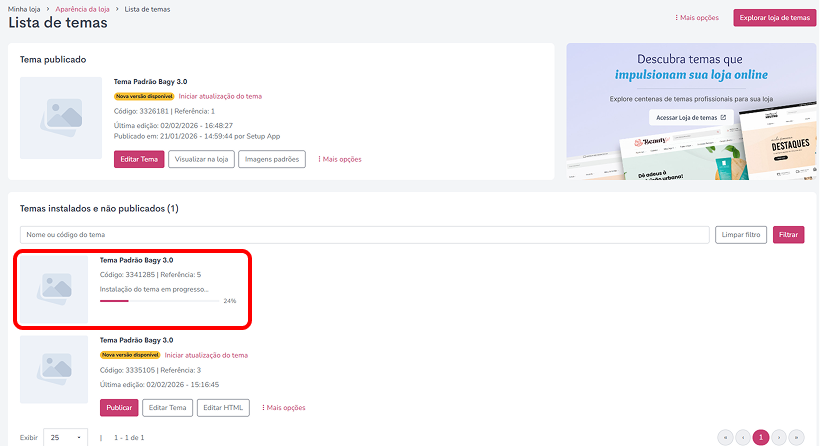Click Explorar loja de temas button

[775, 18]
